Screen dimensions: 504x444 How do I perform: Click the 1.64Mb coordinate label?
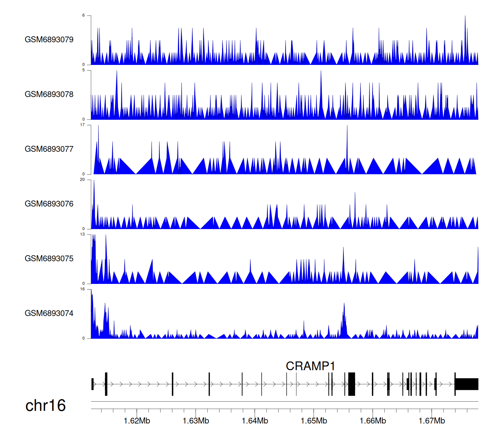pyautogui.click(x=255, y=421)
